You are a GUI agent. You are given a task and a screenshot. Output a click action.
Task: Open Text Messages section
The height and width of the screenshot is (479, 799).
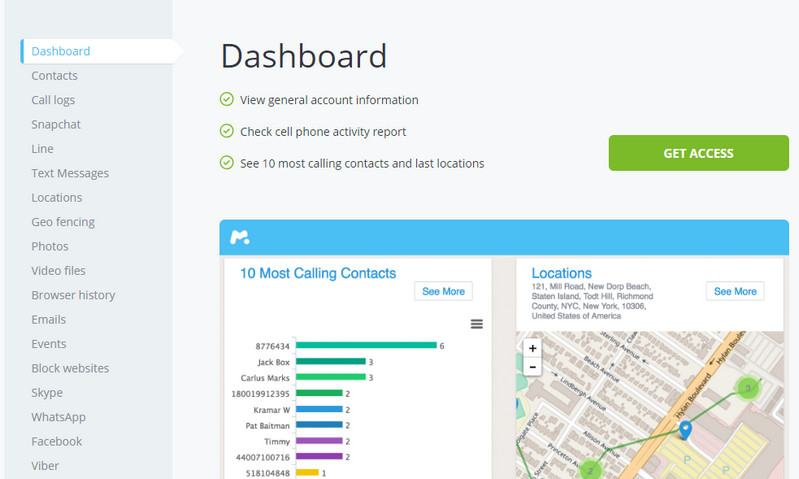(70, 173)
